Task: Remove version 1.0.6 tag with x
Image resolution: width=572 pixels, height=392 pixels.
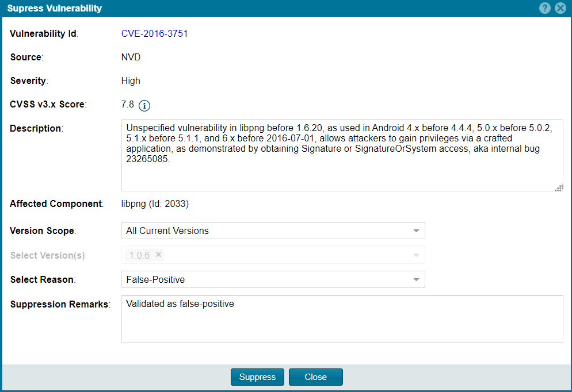Action: 158,255
